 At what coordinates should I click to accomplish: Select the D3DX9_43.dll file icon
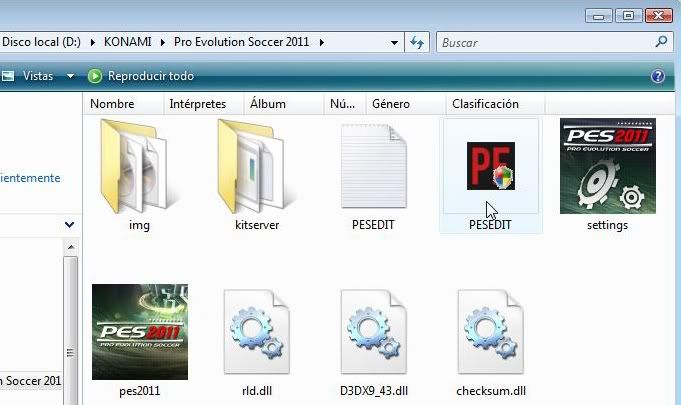tap(374, 332)
